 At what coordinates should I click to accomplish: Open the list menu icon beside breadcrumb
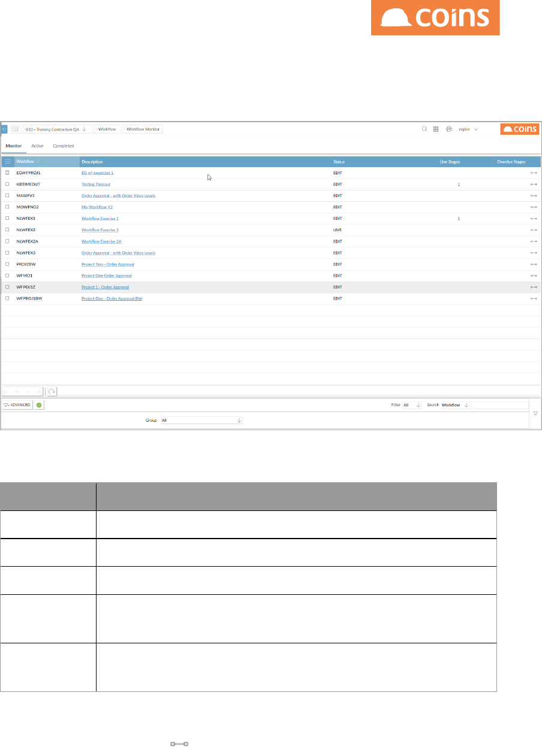[15, 129]
